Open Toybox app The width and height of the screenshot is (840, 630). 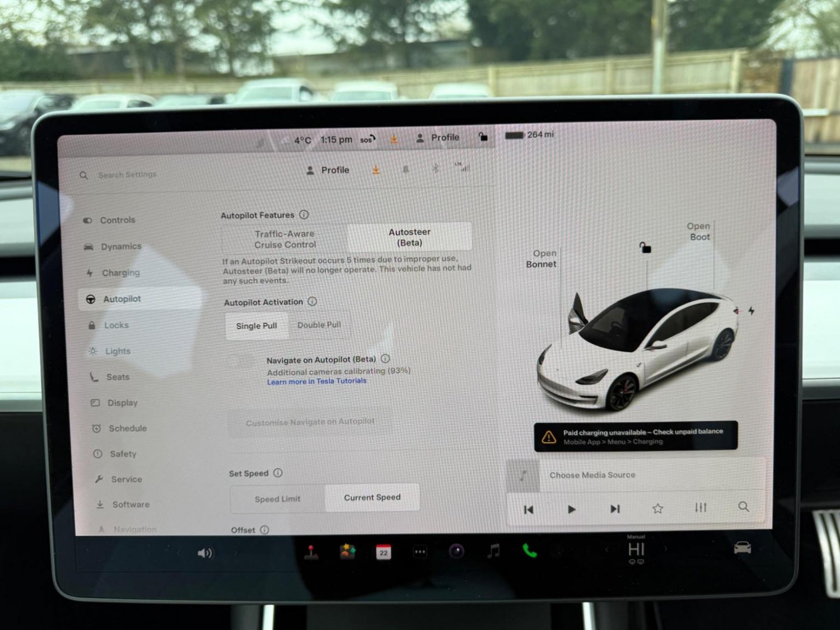[347, 552]
